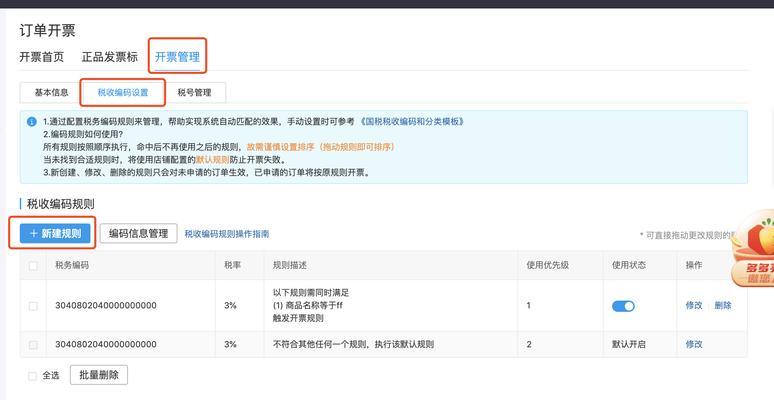Viewport: 774px width, 400px height.
Task: Click the 批量删除 button
Action: click(x=99, y=375)
